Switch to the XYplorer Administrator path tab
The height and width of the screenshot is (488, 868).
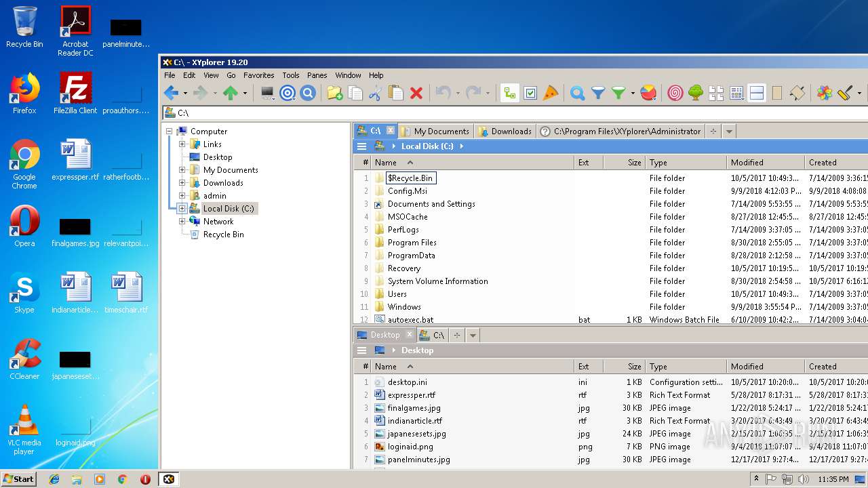620,131
